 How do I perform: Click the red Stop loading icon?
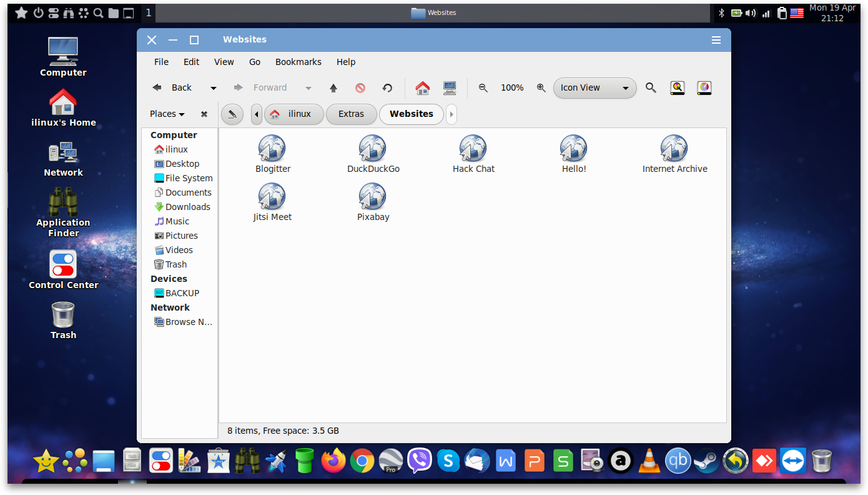[360, 88]
